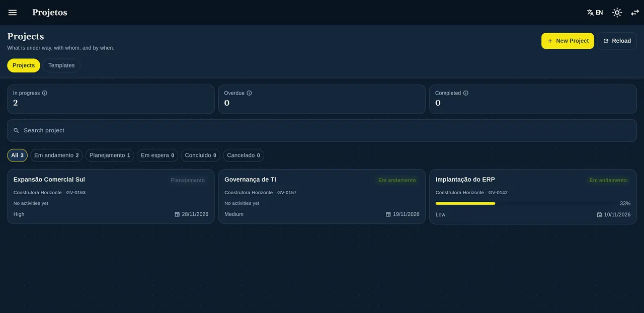Click the Planejamento badge on Expansão Comercial Sul
The image size is (644, 313).
point(188,180)
